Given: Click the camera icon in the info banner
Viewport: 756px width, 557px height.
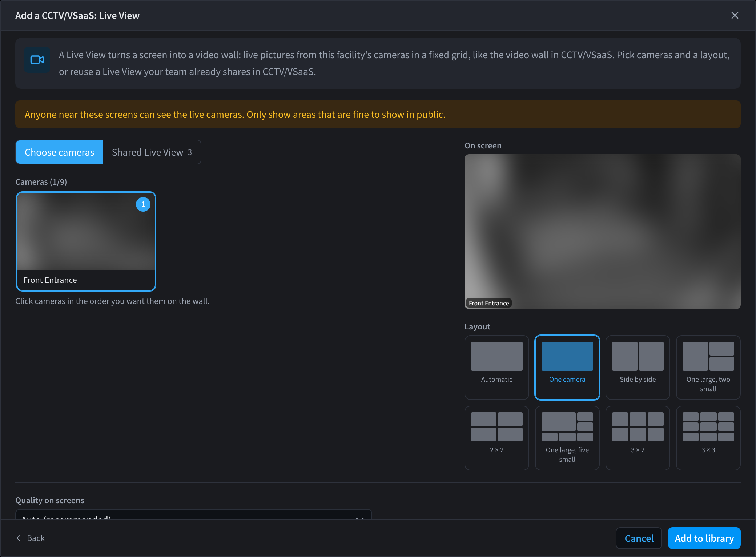Looking at the screenshot, I should (x=37, y=60).
